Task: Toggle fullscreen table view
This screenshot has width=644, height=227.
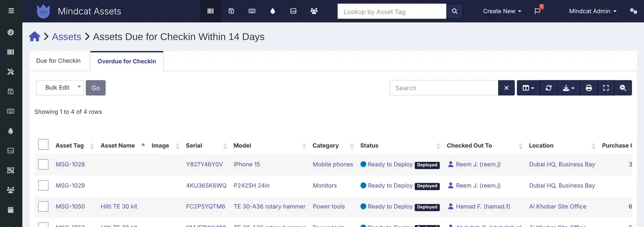Action: pyautogui.click(x=606, y=88)
